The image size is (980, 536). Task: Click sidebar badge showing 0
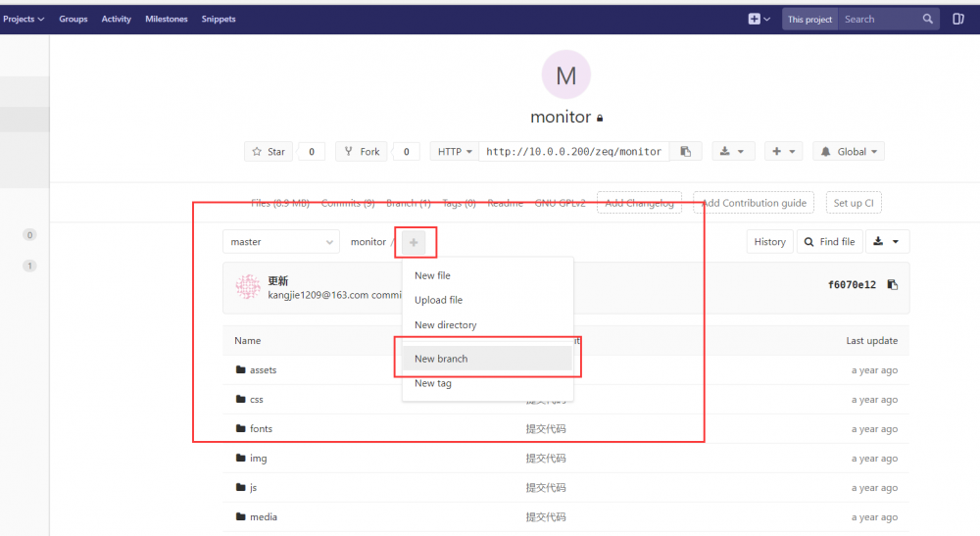(29, 235)
